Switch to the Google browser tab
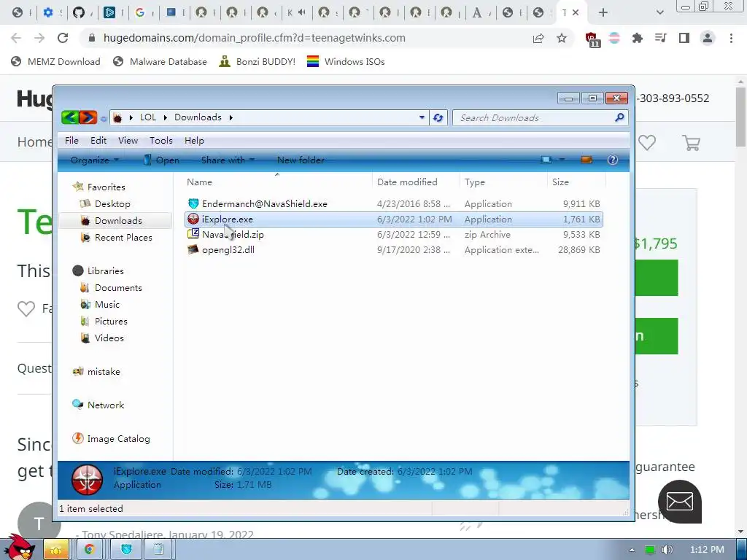Image resolution: width=747 pixels, height=560 pixels. 139,12
